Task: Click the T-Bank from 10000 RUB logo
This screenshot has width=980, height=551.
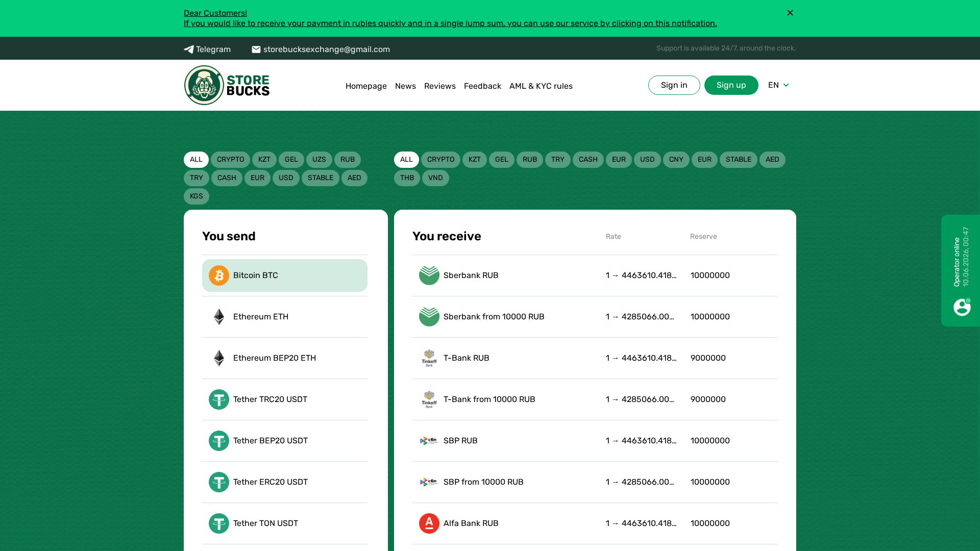Action: click(429, 399)
